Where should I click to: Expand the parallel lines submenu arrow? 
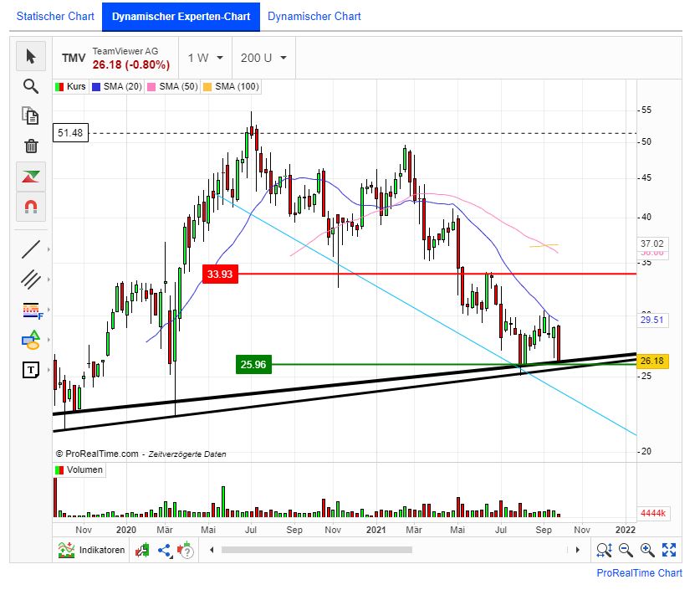tap(49, 280)
